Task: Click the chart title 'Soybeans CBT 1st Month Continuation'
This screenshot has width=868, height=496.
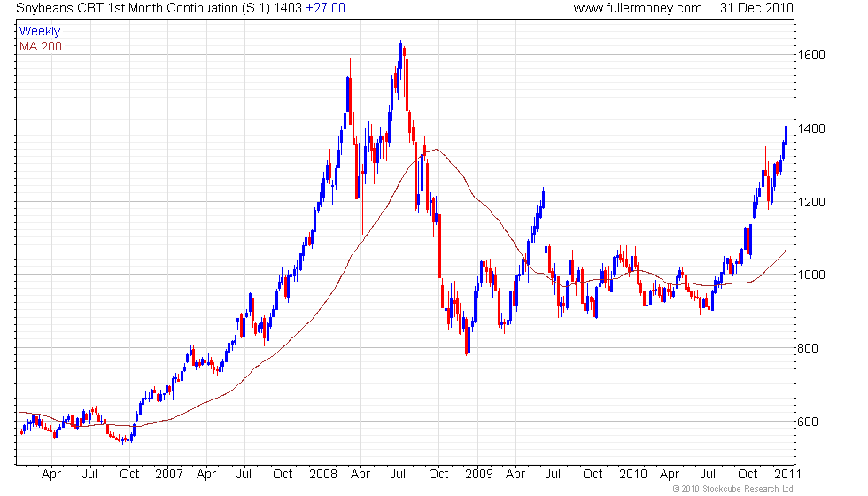Action: [x=127, y=8]
